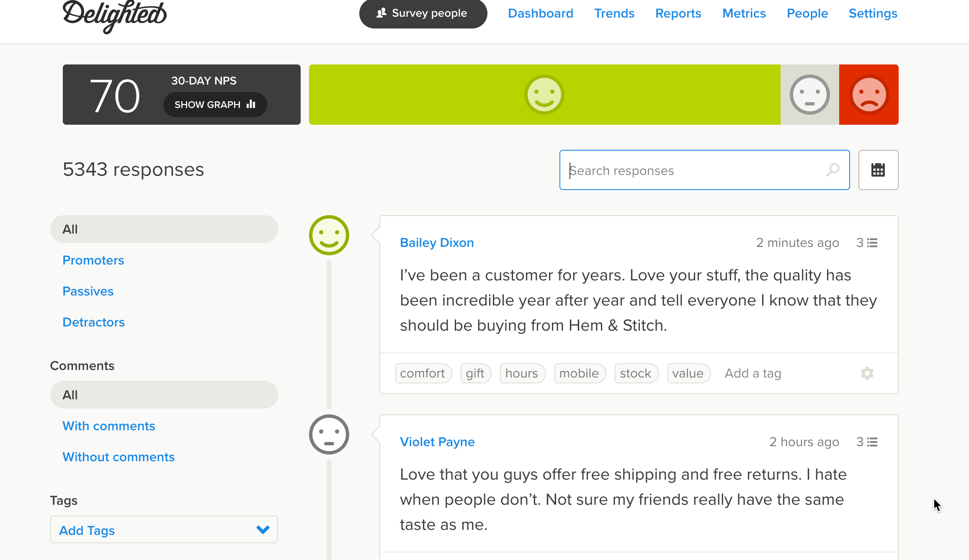
Task: Click the Add Tags chevron arrow
Action: [x=263, y=530]
